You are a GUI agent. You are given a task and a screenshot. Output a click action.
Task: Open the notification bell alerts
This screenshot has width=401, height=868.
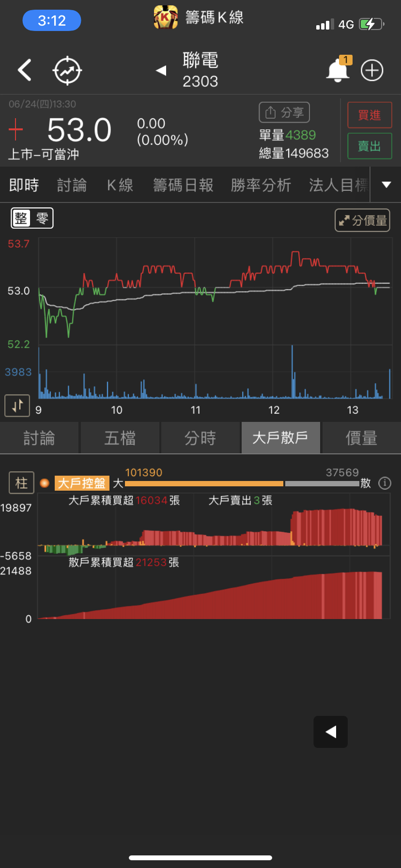click(x=338, y=71)
